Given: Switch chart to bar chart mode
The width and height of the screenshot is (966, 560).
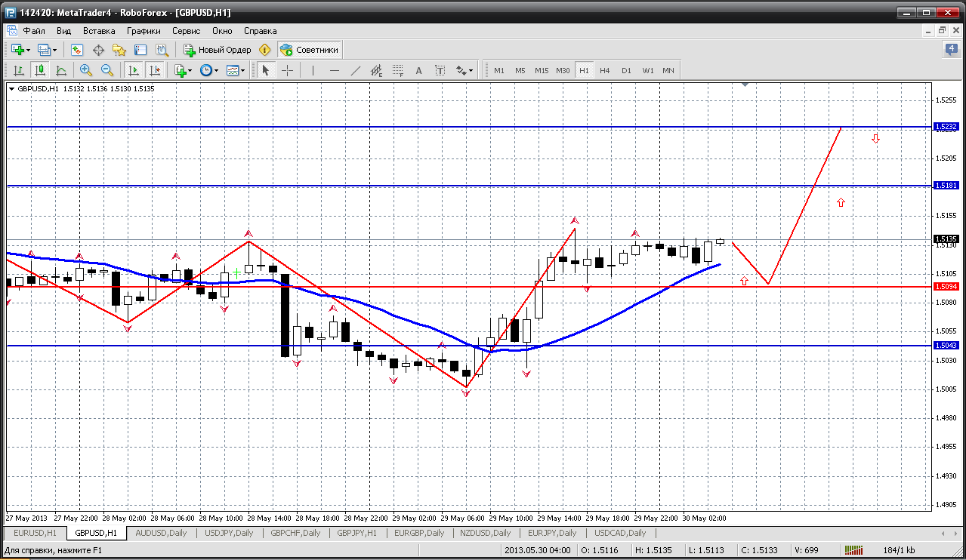Looking at the screenshot, I should point(18,70).
